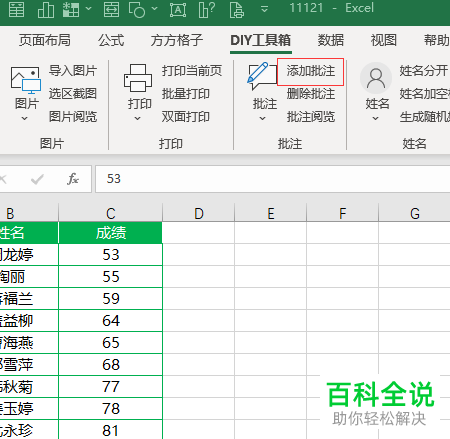Switch to the 公式 tab
This screenshot has width=450, height=439.
pos(111,40)
